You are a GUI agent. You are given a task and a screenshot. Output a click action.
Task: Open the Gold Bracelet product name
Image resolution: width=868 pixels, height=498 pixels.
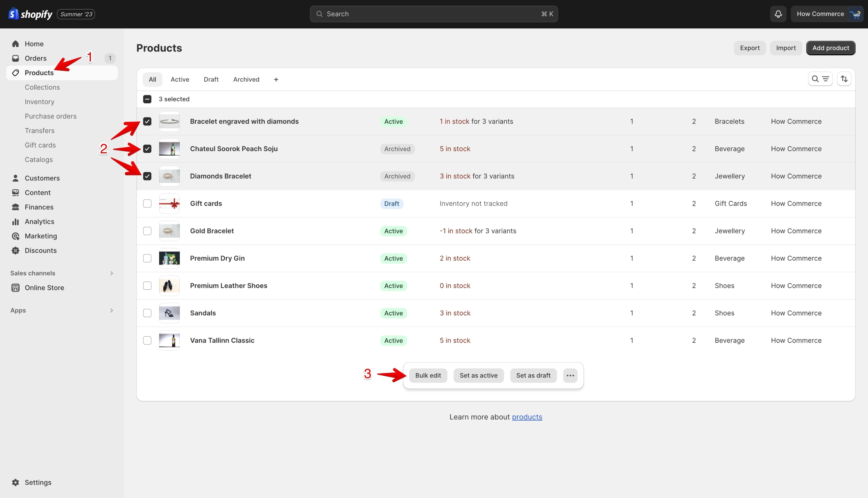pos(212,231)
